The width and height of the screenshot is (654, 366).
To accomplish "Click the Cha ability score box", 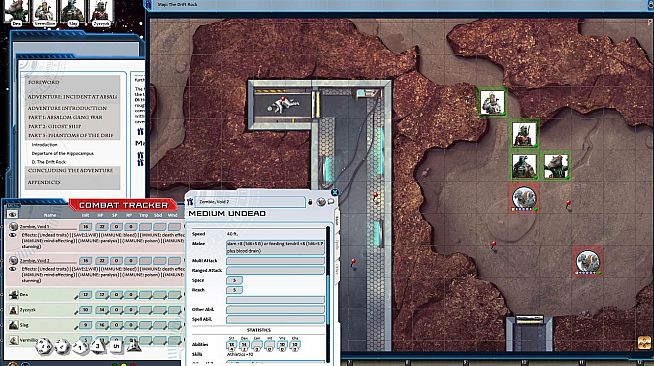I will (x=295, y=345).
